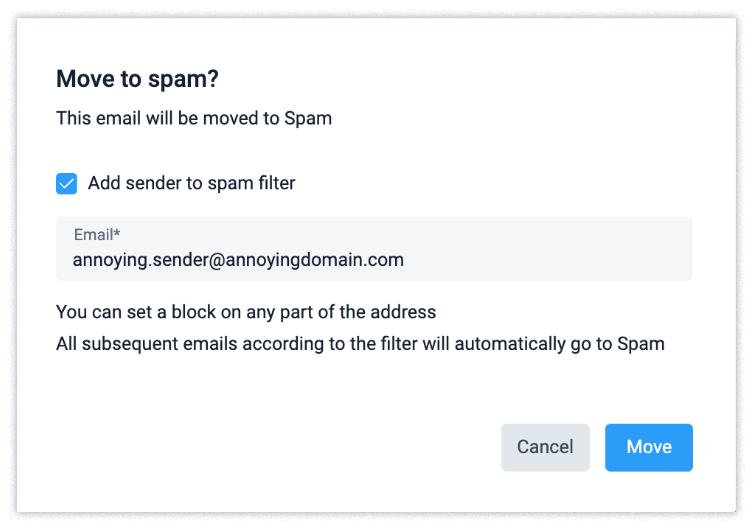Click "This email will be moved to Spam" text
This screenshot has width=753, height=530.
194,118
